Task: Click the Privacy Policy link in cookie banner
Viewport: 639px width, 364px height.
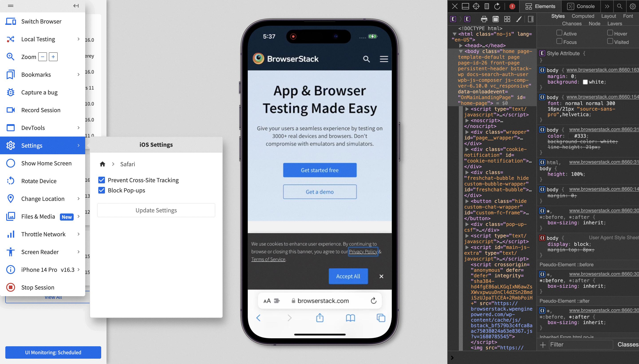Action: click(x=363, y=251)
